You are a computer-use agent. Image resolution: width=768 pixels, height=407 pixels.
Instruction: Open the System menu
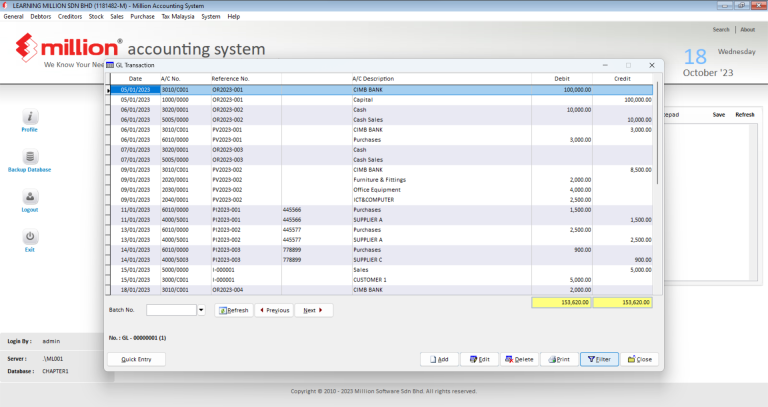tap(211, 17)
